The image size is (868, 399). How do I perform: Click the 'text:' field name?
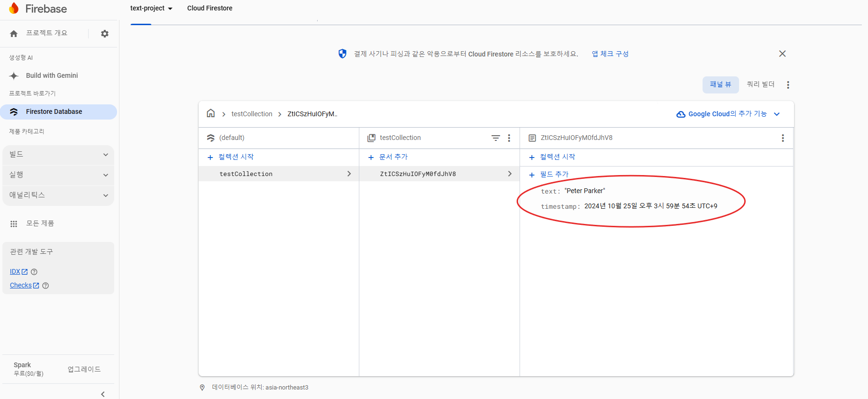pos(550,192)
